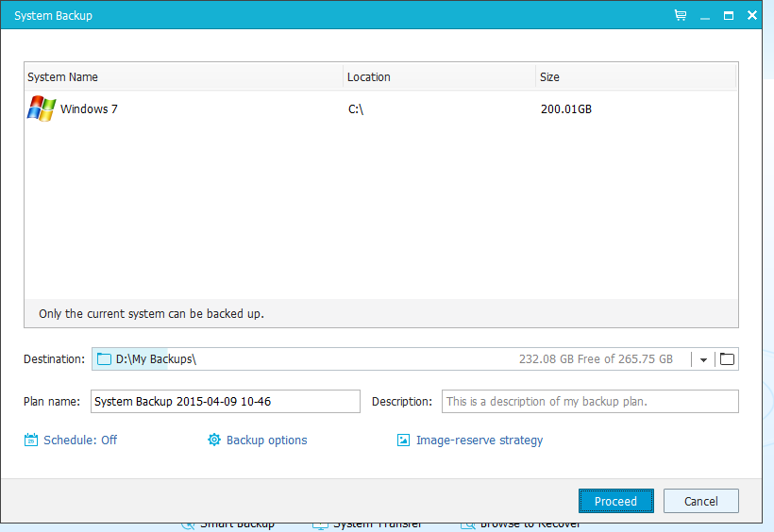Focus the Description input box
Screen dimensions: 774x532
[589, 402]
